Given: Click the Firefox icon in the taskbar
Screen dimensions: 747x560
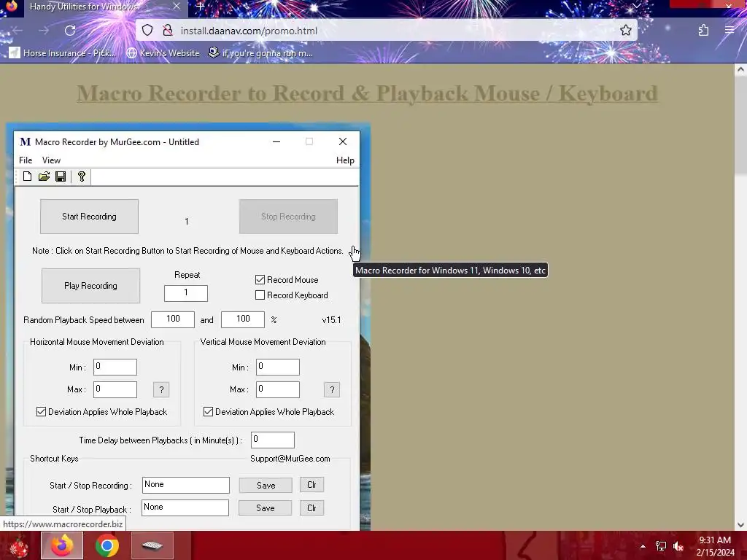Looking at the screenshot, I should point(62,545).
